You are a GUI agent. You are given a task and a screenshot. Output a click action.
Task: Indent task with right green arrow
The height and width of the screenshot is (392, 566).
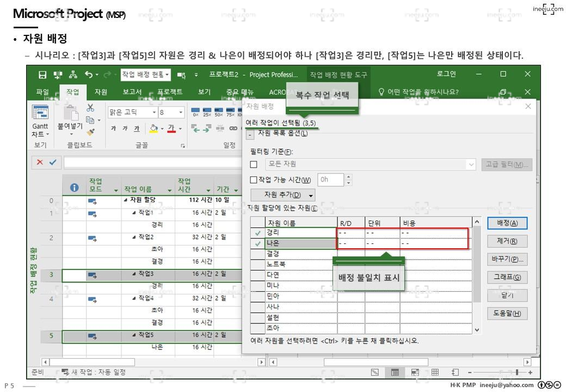point(207,128)
